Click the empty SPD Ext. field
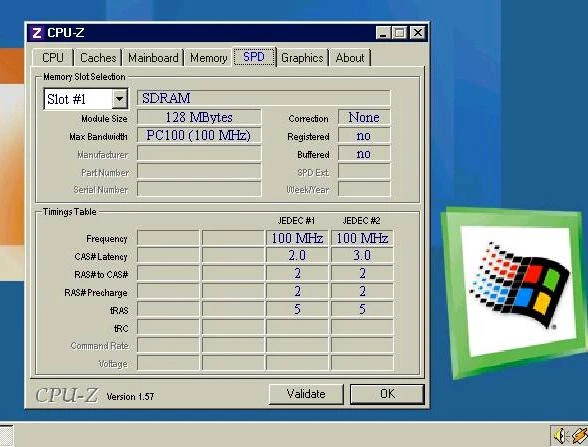This screenshot has width=588, height=447. click(364, 171)
